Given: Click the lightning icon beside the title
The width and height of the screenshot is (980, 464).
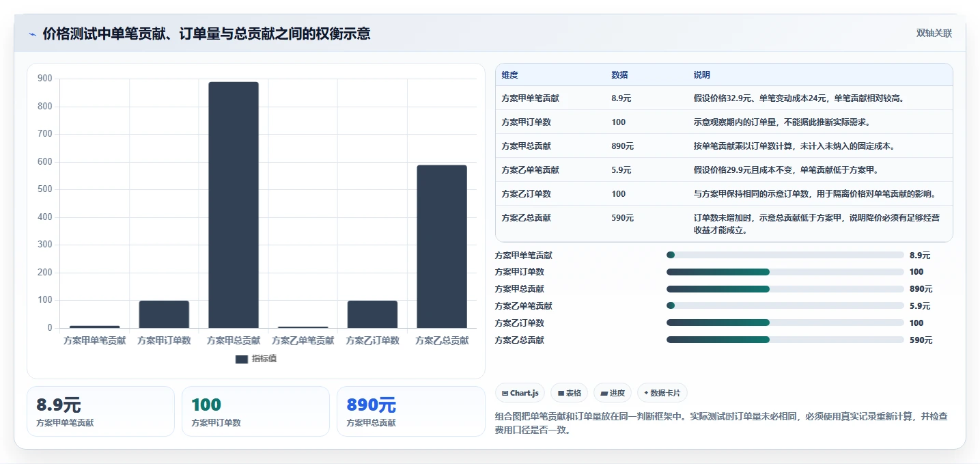Looking at the screenshot, I should 32,34.
